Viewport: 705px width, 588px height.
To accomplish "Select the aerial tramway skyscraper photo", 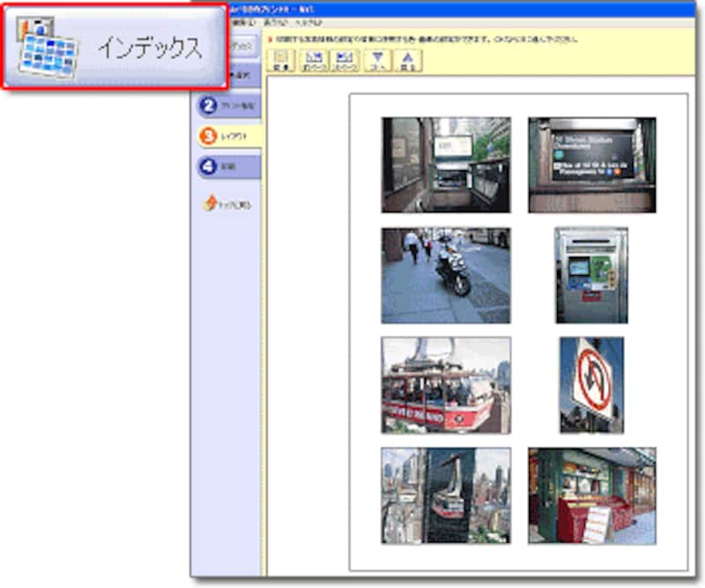I will pyautogui.click(x=445, y=495).
